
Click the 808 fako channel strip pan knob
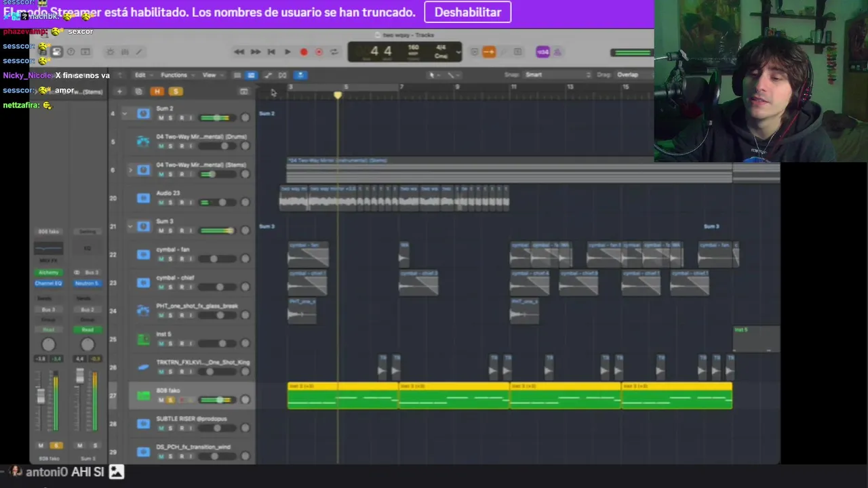48,344
